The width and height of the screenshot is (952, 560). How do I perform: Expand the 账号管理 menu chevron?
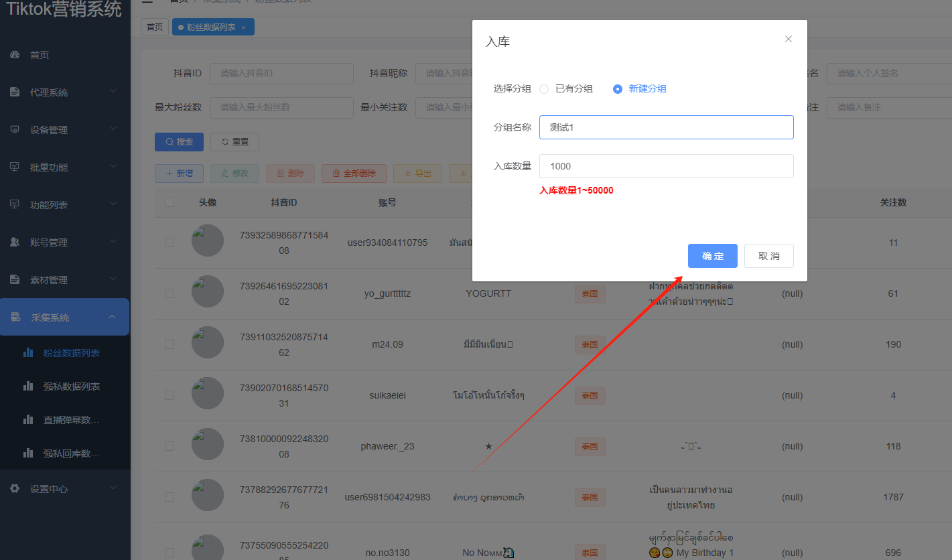113,242
